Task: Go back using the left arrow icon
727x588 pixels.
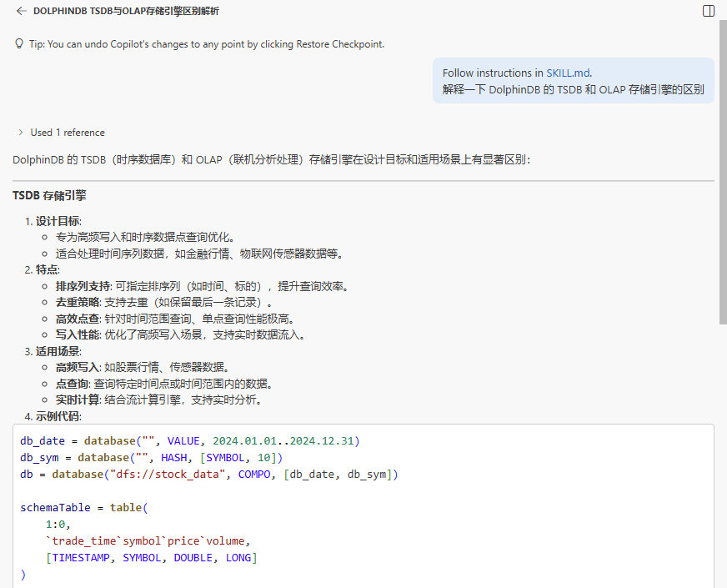Action: [22, 11]
